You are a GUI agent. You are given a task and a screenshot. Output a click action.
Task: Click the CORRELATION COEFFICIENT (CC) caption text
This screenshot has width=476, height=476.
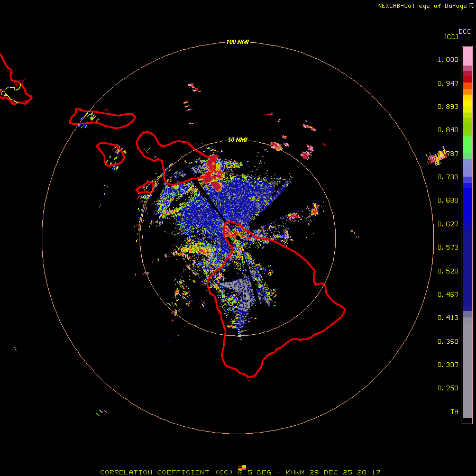[x=167, y=472]
